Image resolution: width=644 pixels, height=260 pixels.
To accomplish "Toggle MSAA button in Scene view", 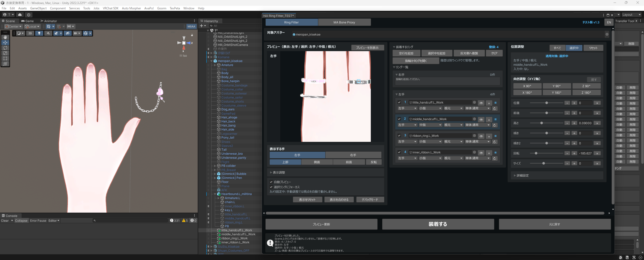I will (191, 26).
